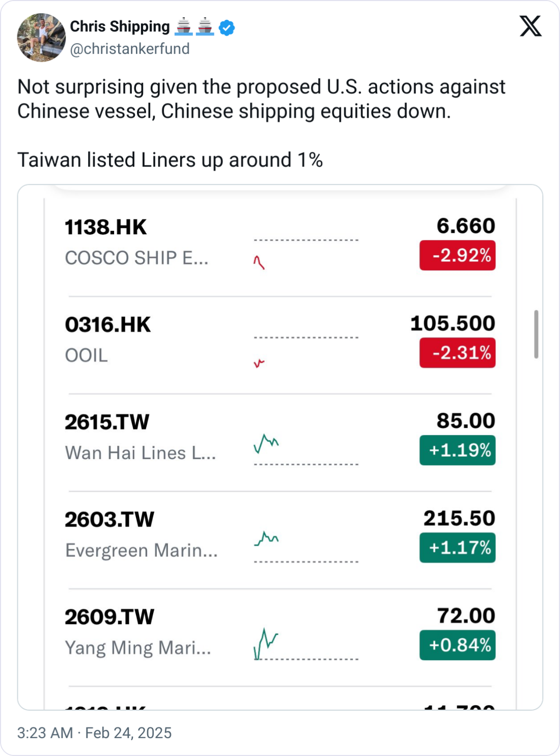Click the tweet timestamp Feb 24, 2025

coord(95,733)
